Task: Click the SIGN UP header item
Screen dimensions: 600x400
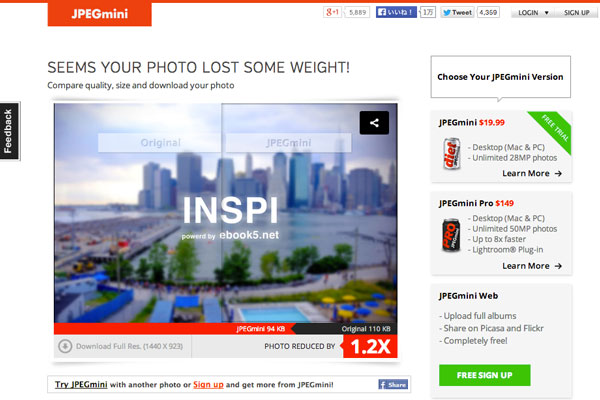Action: [x=577, y=13]
